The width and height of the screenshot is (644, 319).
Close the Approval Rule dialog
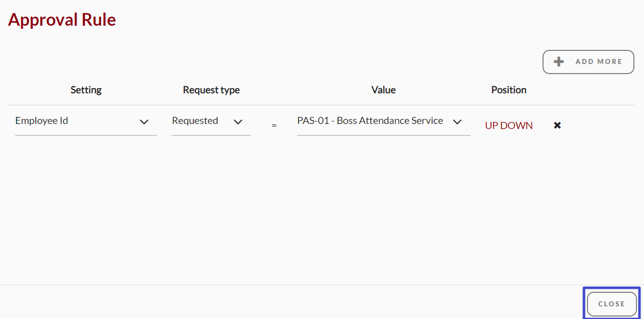612,304
